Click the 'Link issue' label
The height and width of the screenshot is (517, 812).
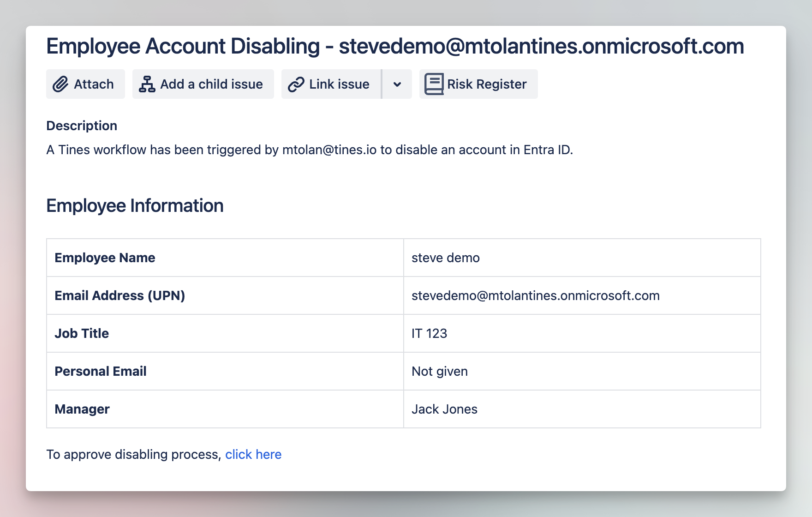[x=339, y=84]
